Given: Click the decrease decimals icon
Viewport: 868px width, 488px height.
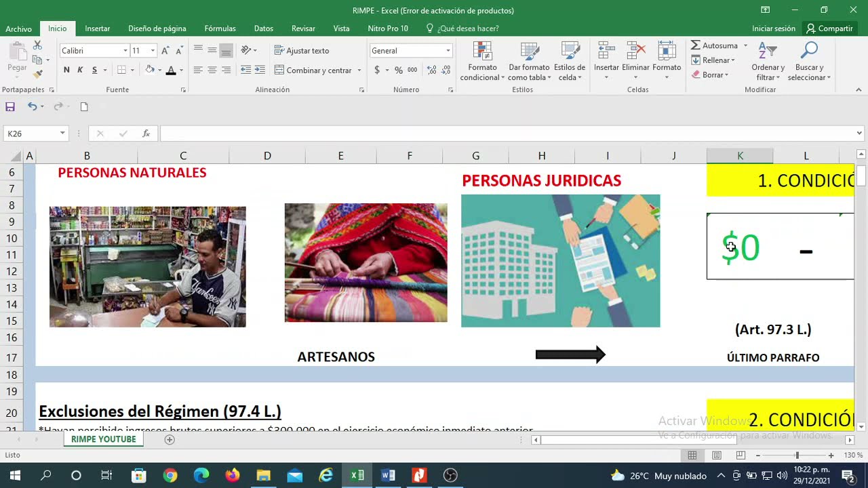Looking at the screenshot, I should pos(446,70).
